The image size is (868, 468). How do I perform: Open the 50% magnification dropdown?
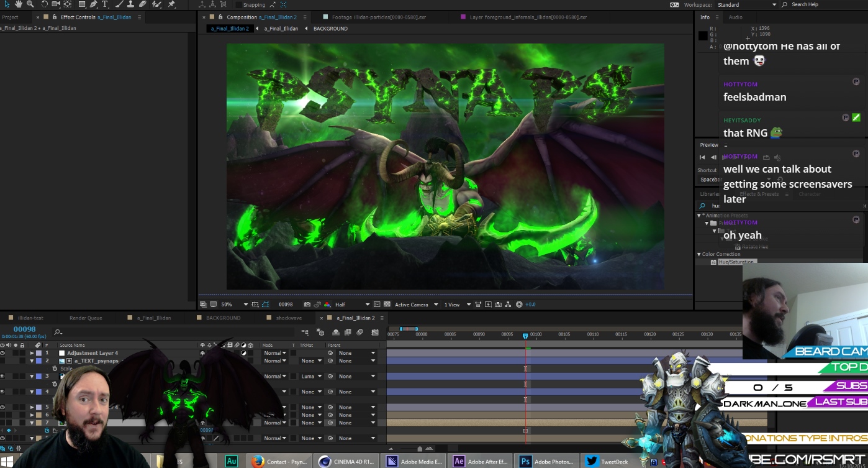coord(235,305)
